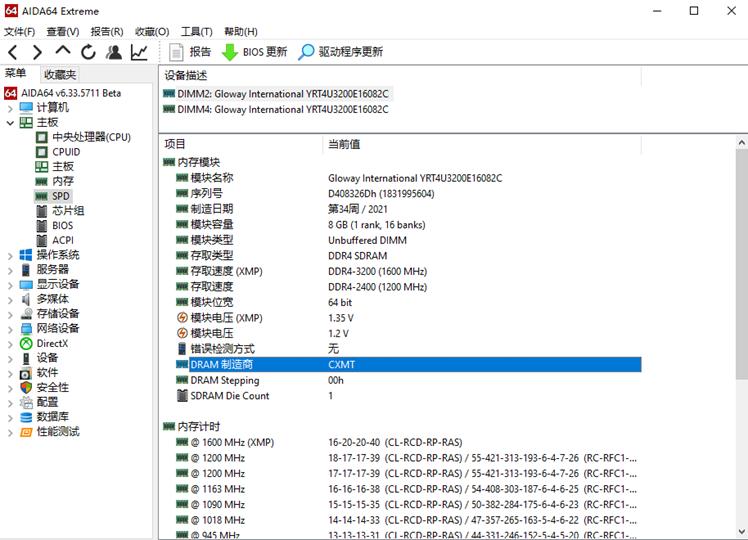Select the DRAM Stepping row
The height and width of the screenshot is (540, 748).
click(408, 380)
